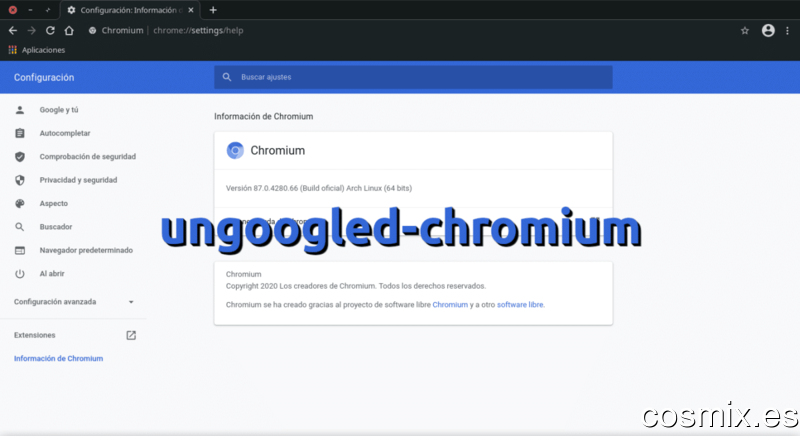Follow the software libre hyperlink

click(520, 304)
